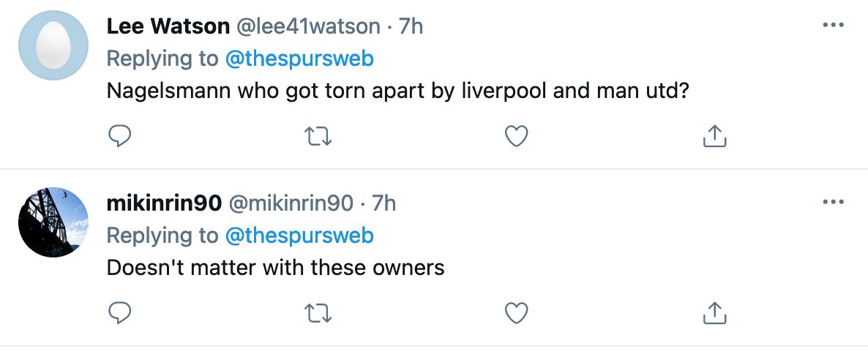The width and height of the screenshot is (868, 354).
Task: Open @thespursweb mention in mikinrin90's reply
Action: (x=299, y=236)
